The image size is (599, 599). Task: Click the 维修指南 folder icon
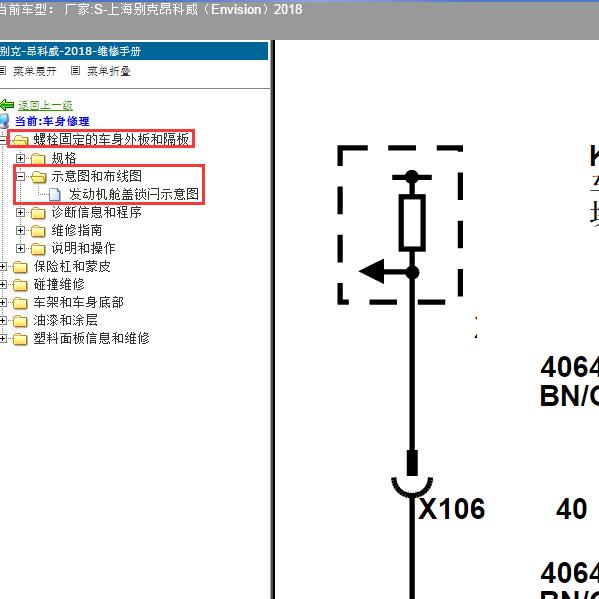coord(38,231)
